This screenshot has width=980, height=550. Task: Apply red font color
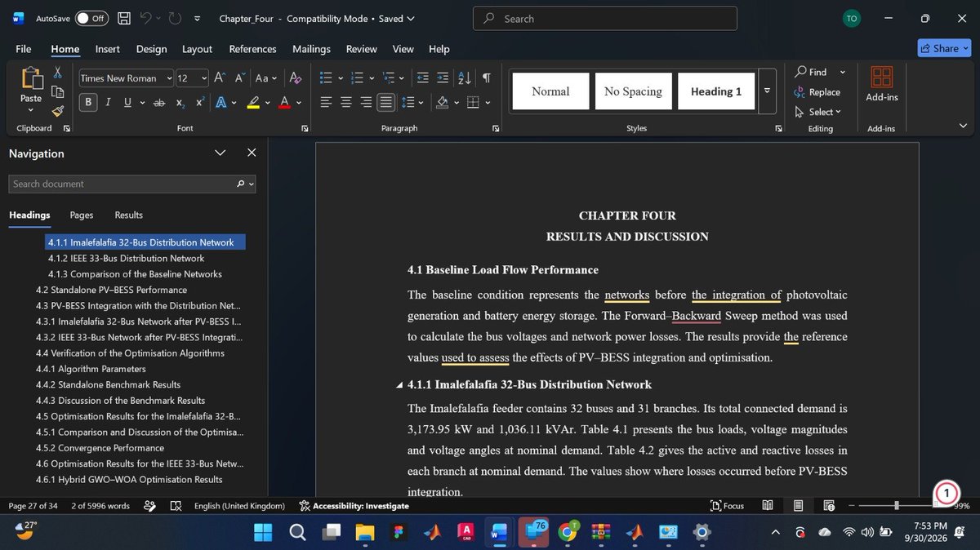click(283, 103)
